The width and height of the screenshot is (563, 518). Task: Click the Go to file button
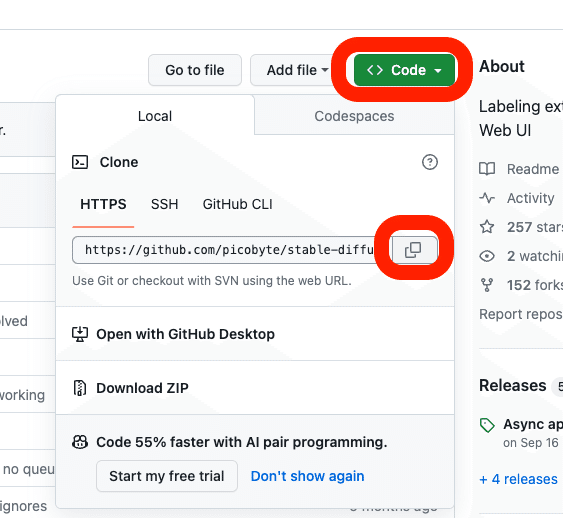pyautogui.click(x=195, y=70)
